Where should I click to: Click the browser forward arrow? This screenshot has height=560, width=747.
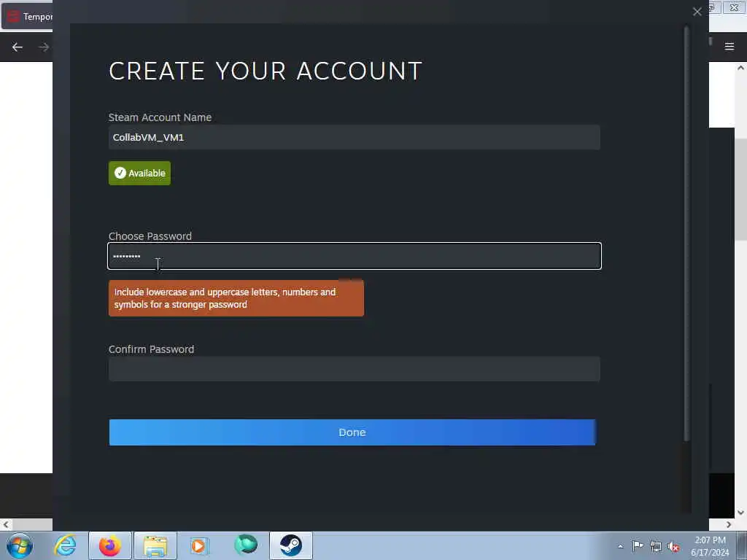click(43, 47)
